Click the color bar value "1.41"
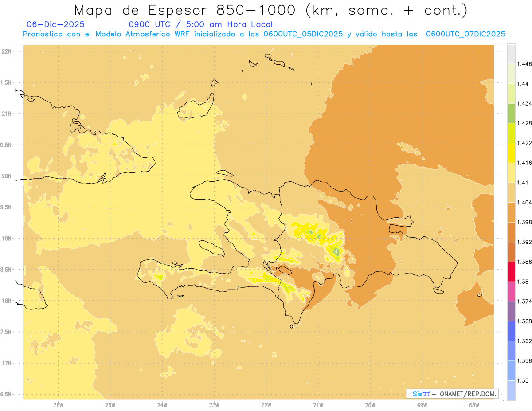The height and width of the screenshot is (411, 532). point(523,183)
